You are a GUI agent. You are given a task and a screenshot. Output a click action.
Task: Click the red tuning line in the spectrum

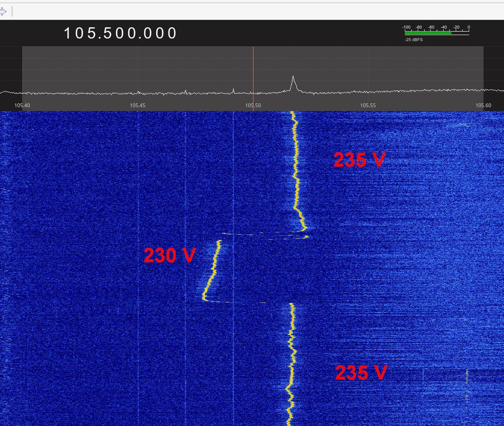(x=253, y=70)
